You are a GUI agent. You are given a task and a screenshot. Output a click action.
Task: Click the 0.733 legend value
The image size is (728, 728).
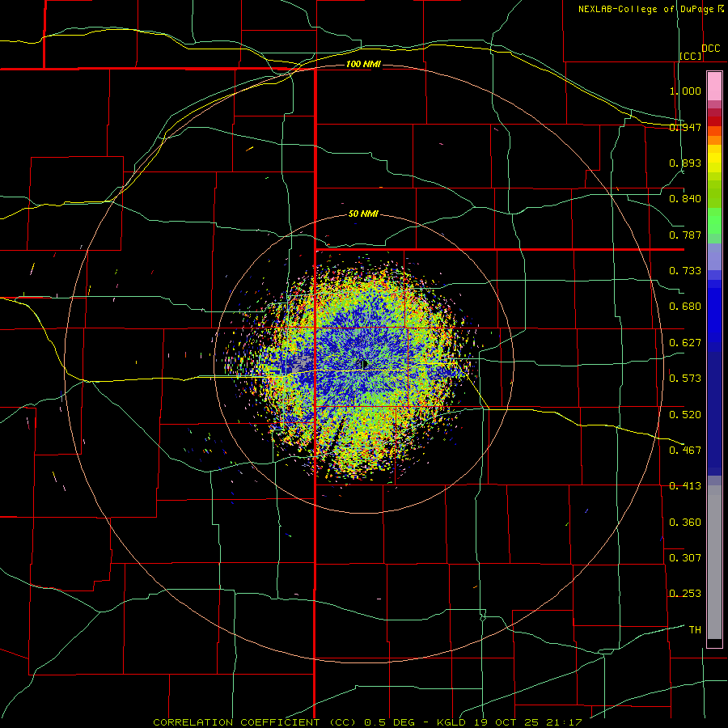point(685,271)
